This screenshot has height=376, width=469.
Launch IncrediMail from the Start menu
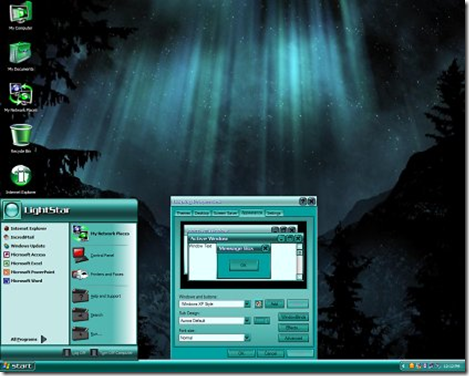point(19,237)
